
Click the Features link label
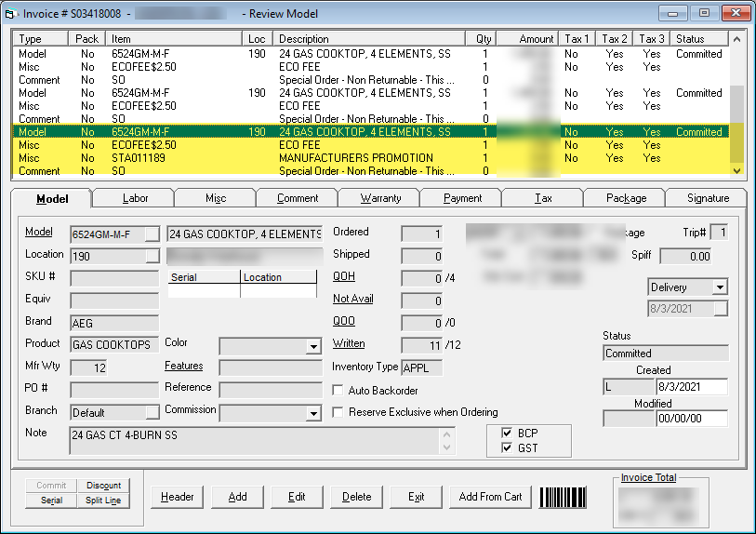point(184,366)
